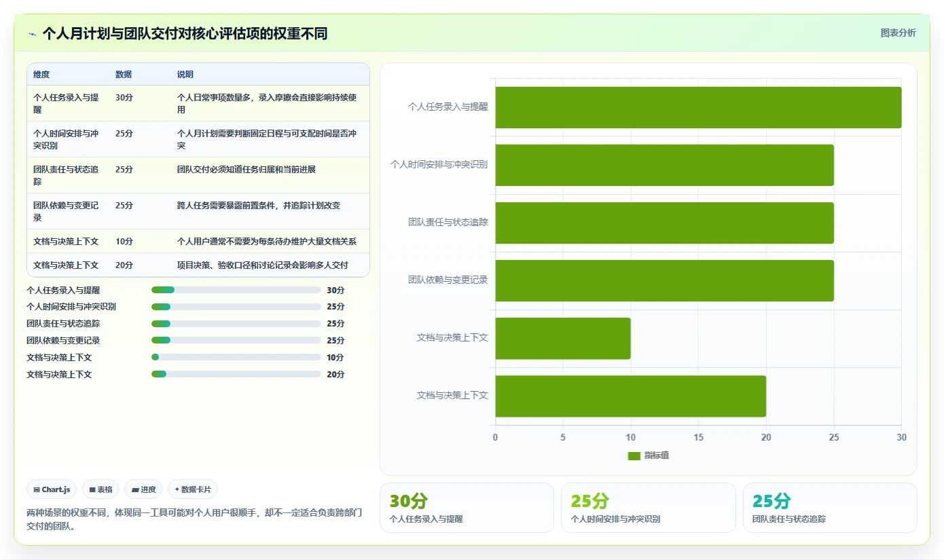Screen dimensions: 944x560
Task: Click the 指标值 legend label text
Action: pos(657,455)
